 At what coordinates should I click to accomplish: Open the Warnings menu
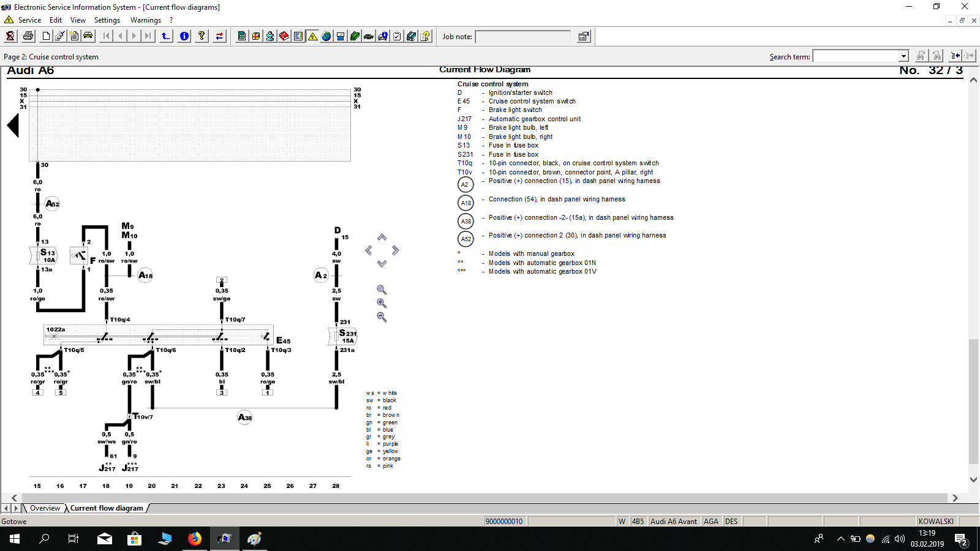[146, 20]
